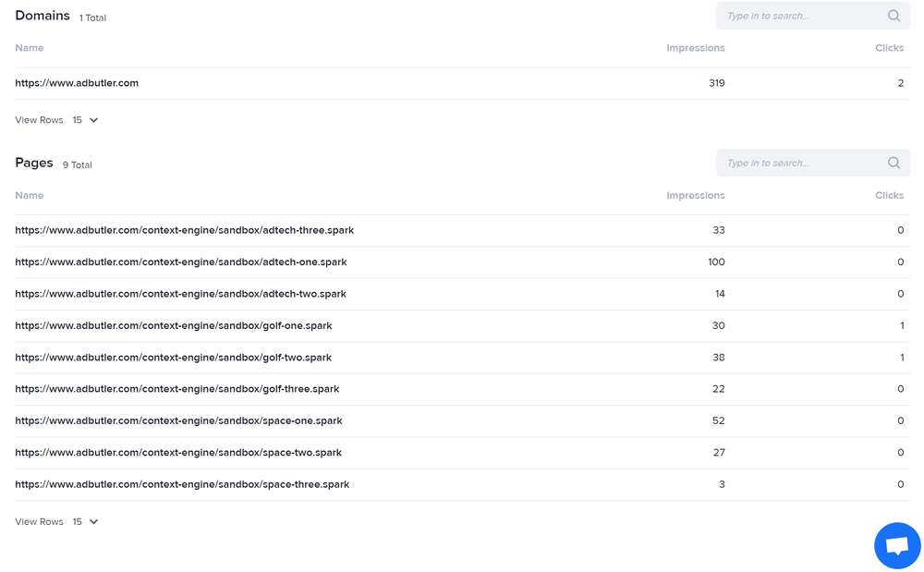Image resolution: width=924 pixels, height=572 pixels.
Task: Click the 33 impressions value for adtech-three
Action: tap(719, 230)
